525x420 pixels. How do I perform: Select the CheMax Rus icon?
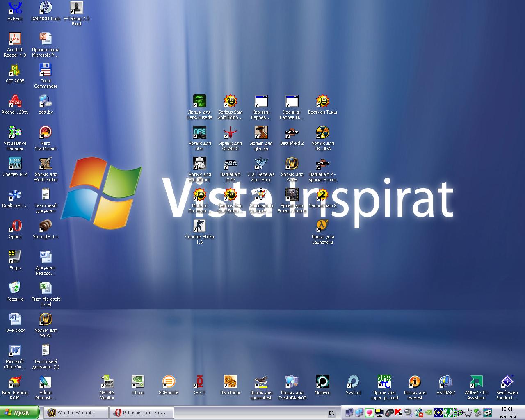pos(15,163)
